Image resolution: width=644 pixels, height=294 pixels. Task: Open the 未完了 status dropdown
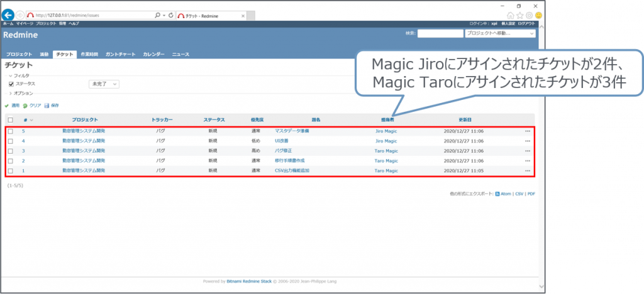(x=104, y=84)
